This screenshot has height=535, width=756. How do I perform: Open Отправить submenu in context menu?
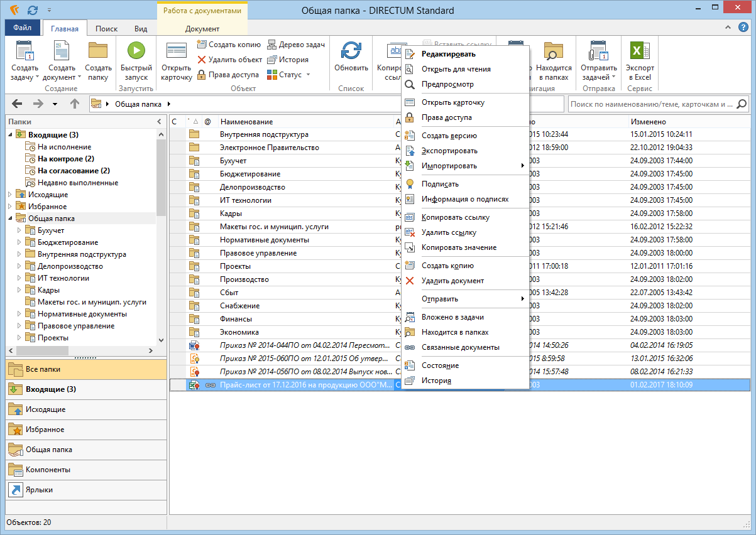click(465, 299)
